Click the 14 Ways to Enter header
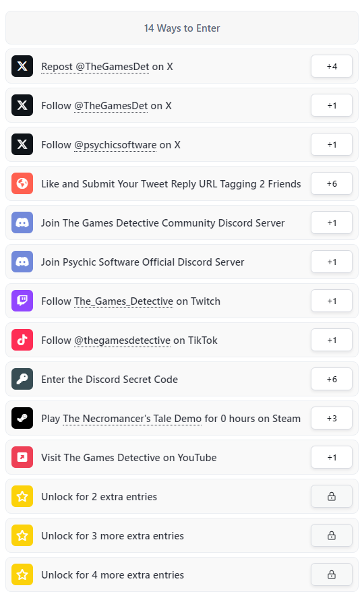364x596 pixels. pos(182,28)
